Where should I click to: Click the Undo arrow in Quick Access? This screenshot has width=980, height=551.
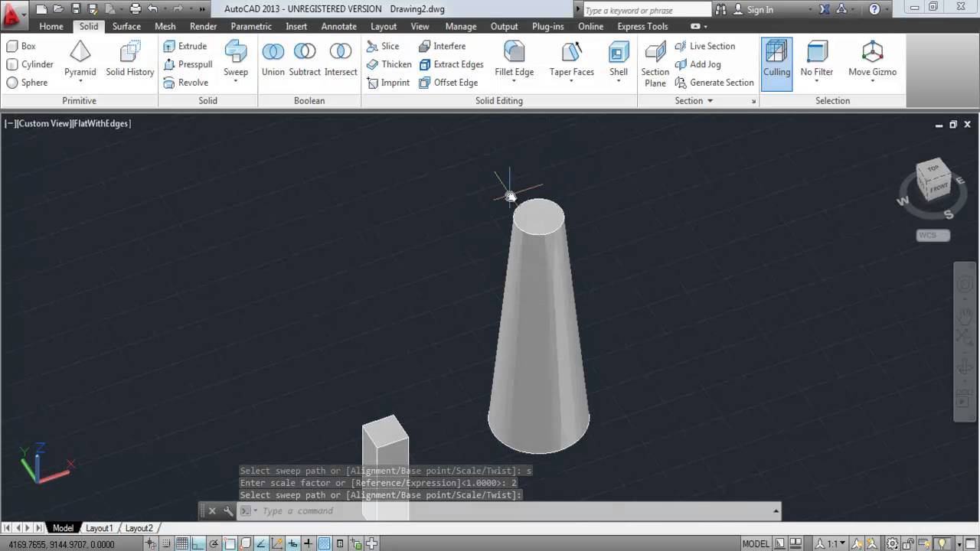[x=152, y=9]
